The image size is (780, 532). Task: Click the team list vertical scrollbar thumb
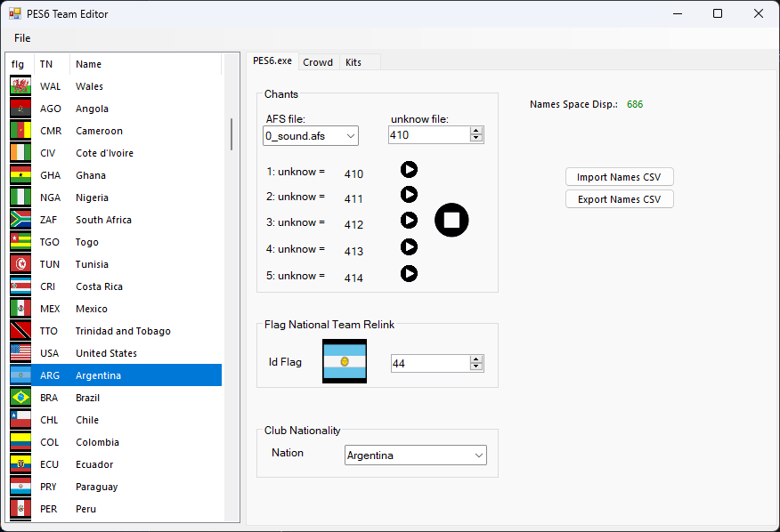tap(232, 133)
